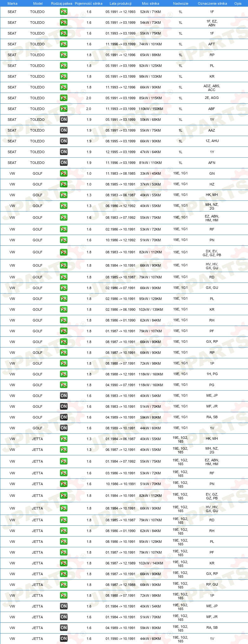Click the '33kW / 45KM' power cell
248x644 pixels.
pos(151,173)
